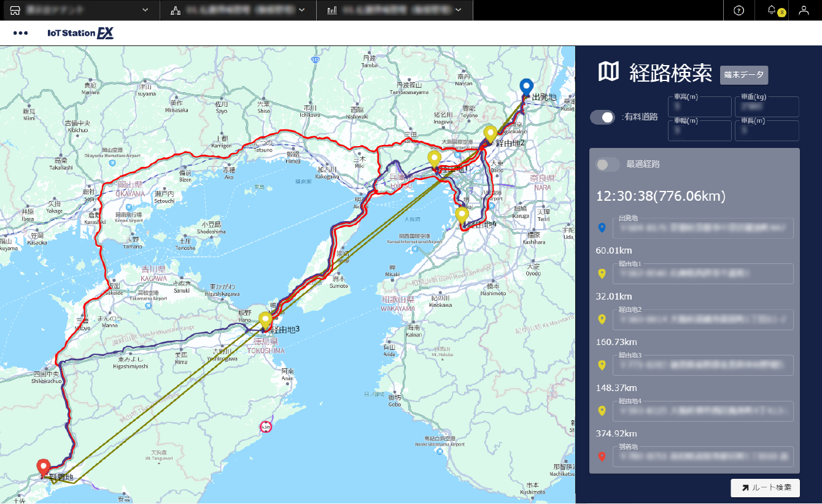Viewport: 822px width, 504px height.
Task: Click the 出発地 address field
Action: [x=702, y=228]
